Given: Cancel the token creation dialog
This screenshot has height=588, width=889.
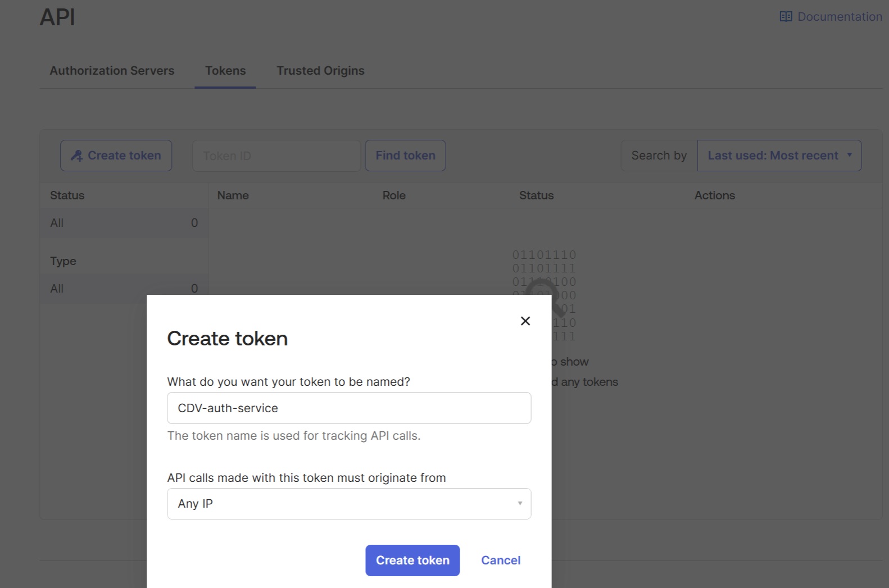Looking at the screenshot, I should (500, 560).
